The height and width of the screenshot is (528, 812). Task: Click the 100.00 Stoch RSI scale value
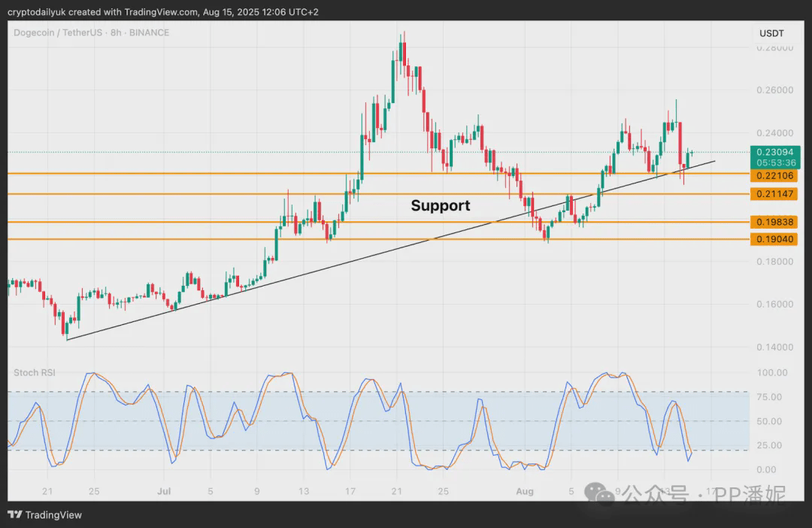pos(772,372)
